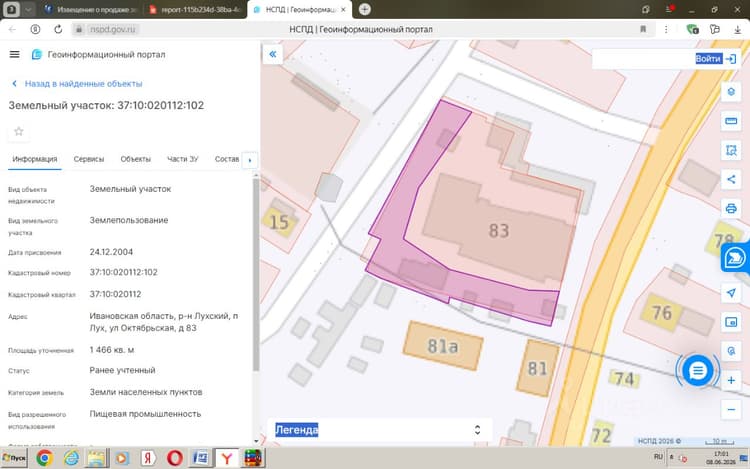Click the share map icon
750x469 pixels.
click(x=731, y=179)
